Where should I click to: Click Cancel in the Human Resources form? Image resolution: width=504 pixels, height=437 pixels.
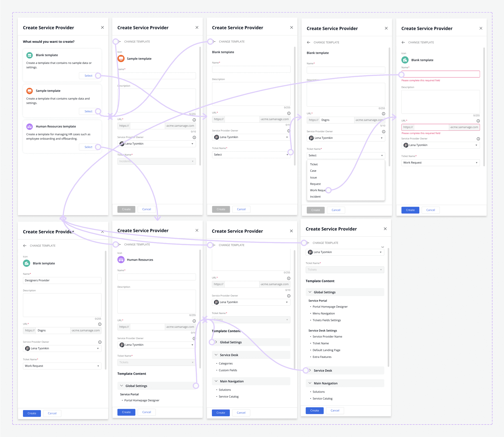147,412
